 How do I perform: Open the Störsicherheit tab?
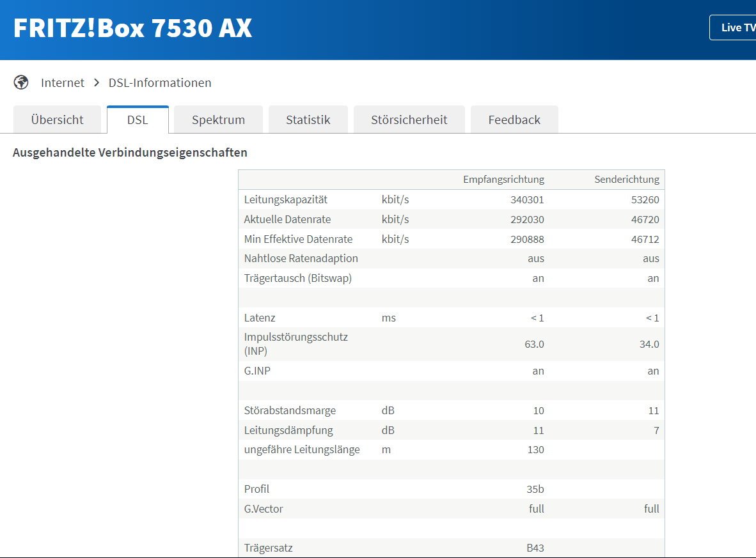coord(409,120)
